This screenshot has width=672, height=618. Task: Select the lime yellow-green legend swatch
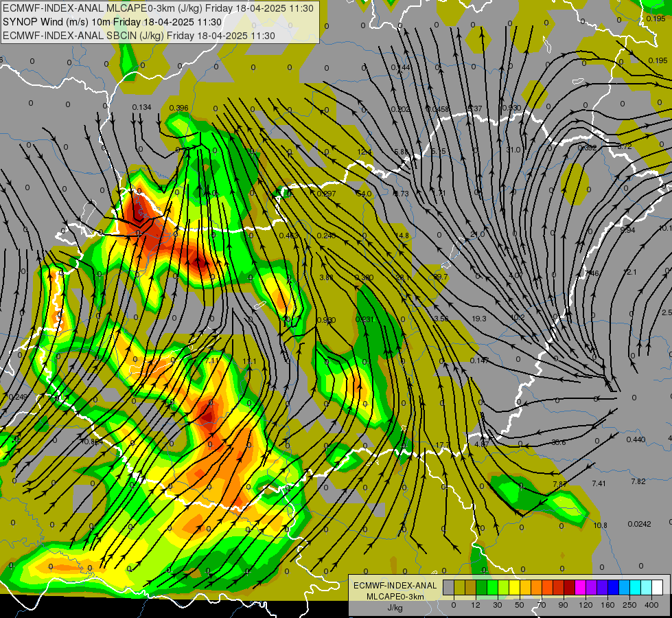point(504,587)
